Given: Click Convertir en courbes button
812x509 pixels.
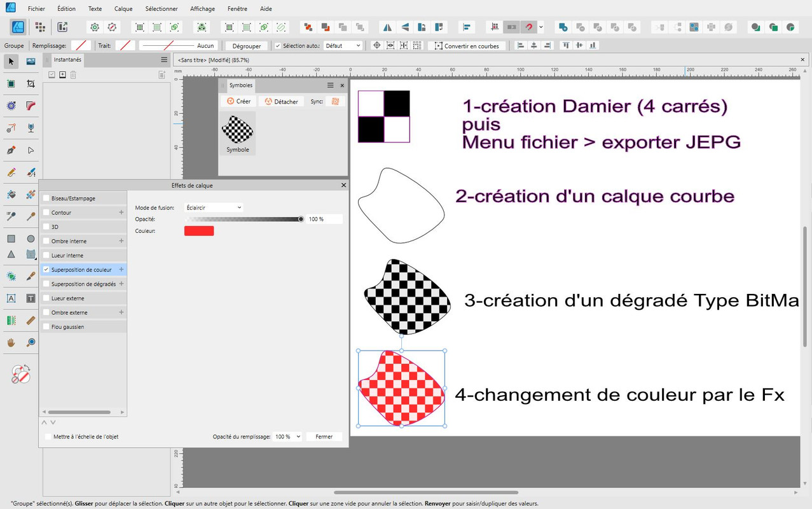Looking at the screenshot, I should pos(467,46).
